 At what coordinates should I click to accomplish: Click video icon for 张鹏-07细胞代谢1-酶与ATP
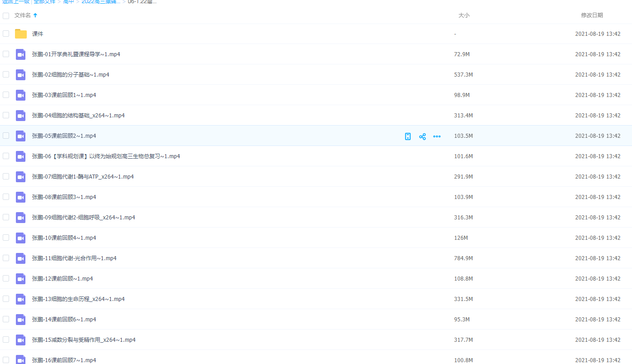pyautogui.click(x=21, y=177)
